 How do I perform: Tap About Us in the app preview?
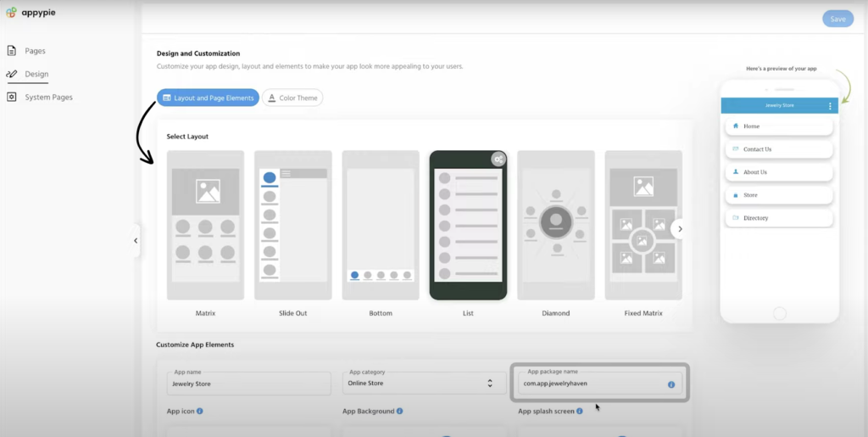(779, 172)
